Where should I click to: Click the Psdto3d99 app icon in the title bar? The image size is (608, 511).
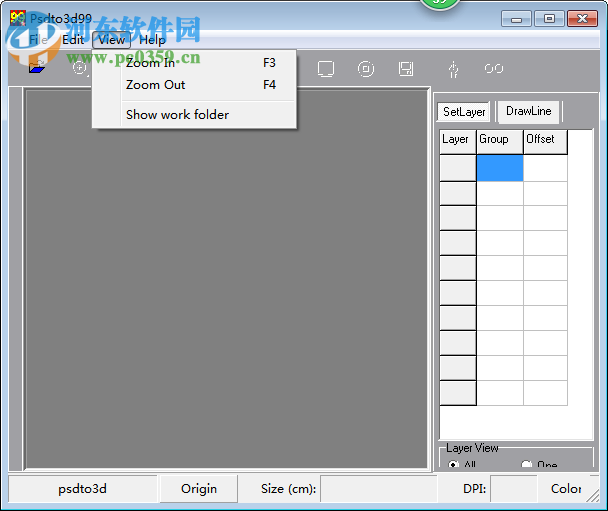tap(18, 18)
